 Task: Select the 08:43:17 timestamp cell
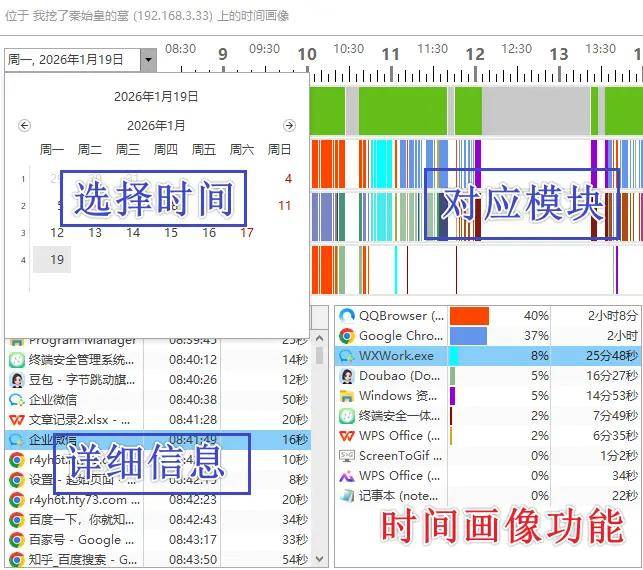[x=193, y=540]
